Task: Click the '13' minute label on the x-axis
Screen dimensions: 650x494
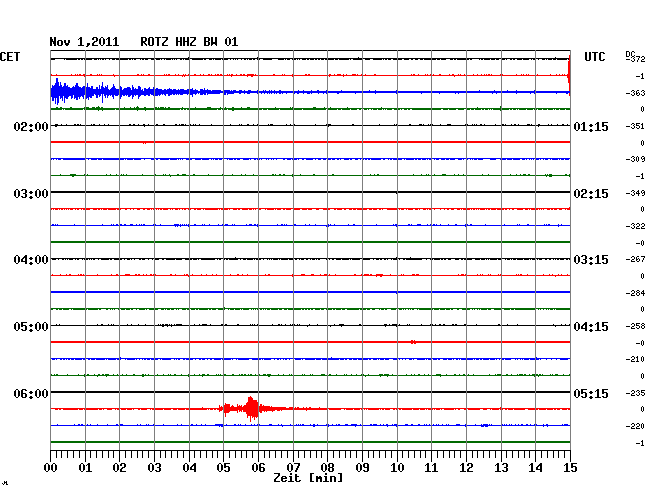Action: point(501,468)
